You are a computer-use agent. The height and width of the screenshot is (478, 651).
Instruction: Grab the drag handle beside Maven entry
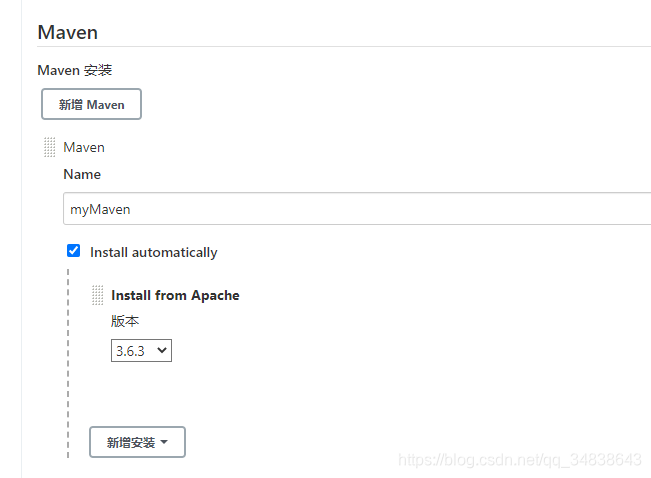[49, 147]
